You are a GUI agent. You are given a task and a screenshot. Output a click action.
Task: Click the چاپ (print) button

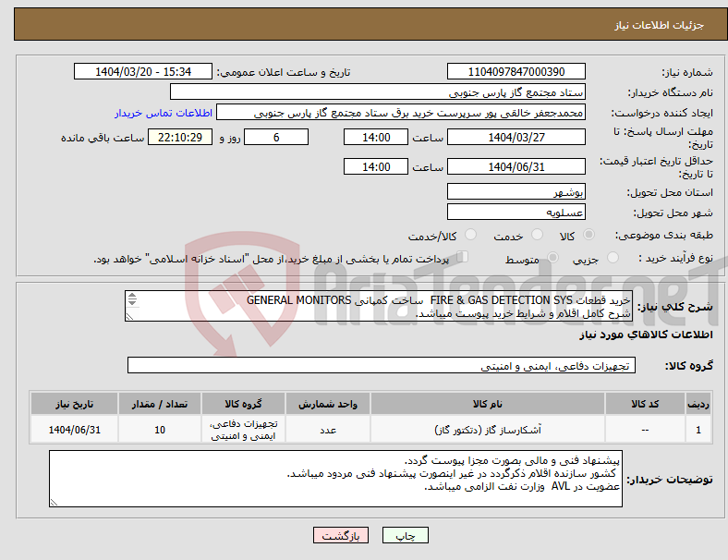[x=405, y=535]
